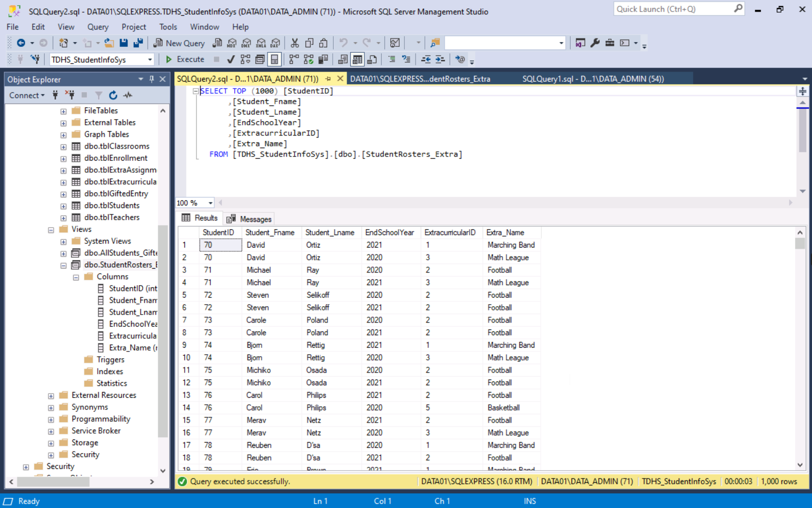Switch to Results to File mode

click(x=372, y=60)
